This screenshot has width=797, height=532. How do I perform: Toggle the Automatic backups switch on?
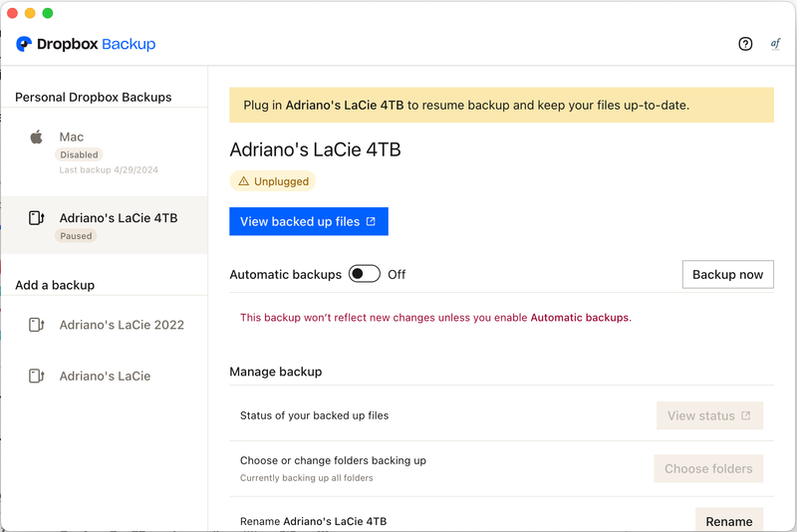click(x=364, y=274)
